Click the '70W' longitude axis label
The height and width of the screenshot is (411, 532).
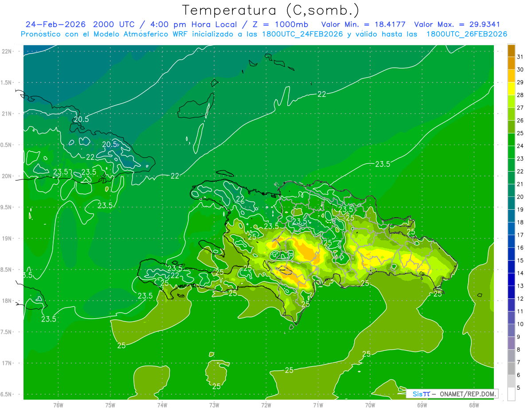[370, 405]
